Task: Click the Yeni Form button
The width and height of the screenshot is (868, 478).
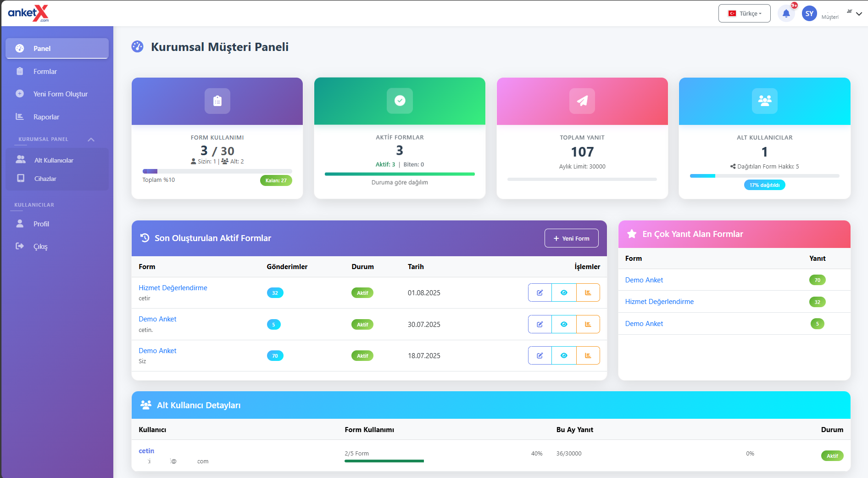Action: coord(571,238)
